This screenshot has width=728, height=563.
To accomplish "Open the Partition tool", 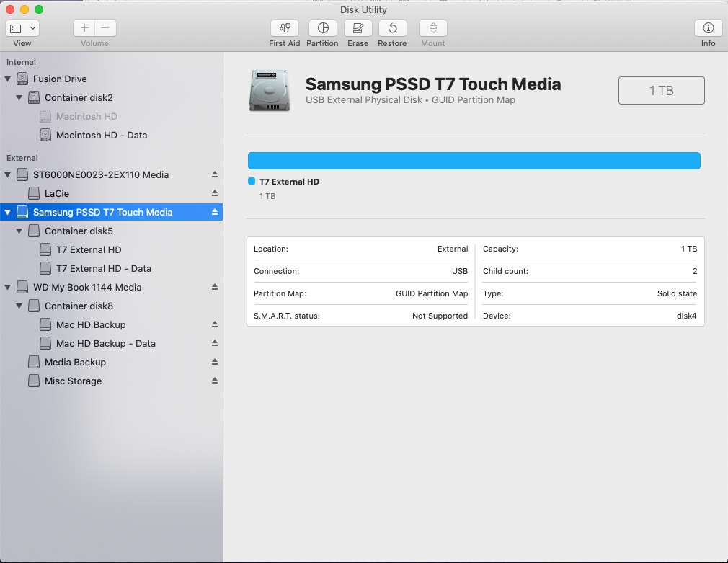I will pos(323,28).
